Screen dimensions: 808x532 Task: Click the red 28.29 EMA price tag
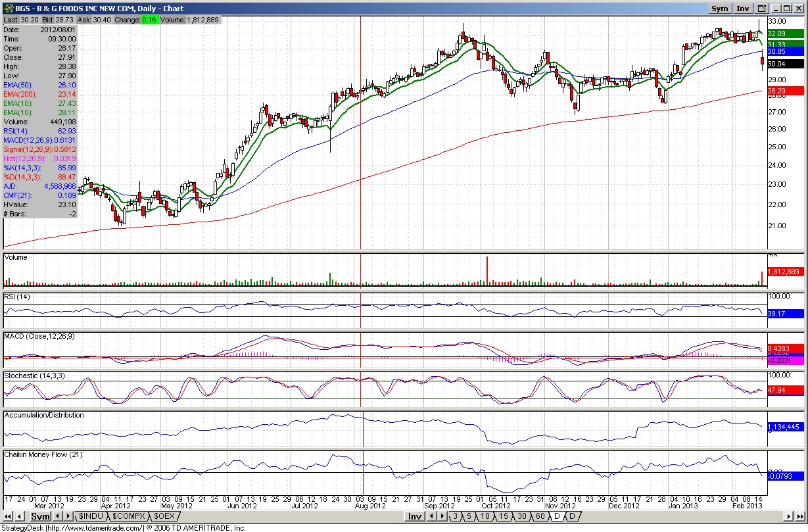784,91
